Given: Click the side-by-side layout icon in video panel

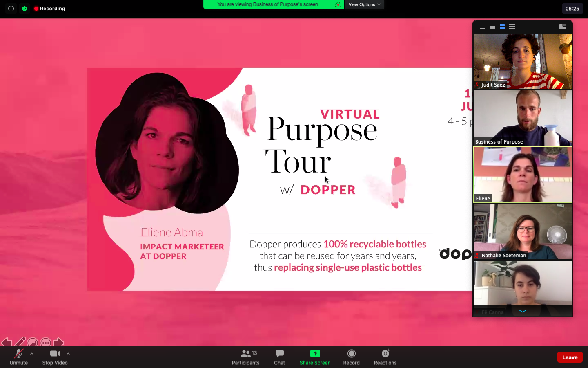Looking at the screenshot, I should click(563, 27).
